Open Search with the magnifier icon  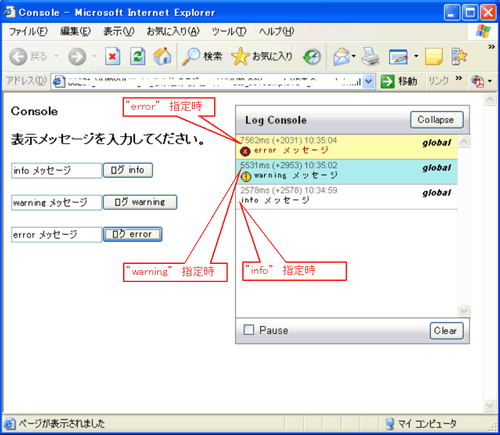click(x=191, y=56)
